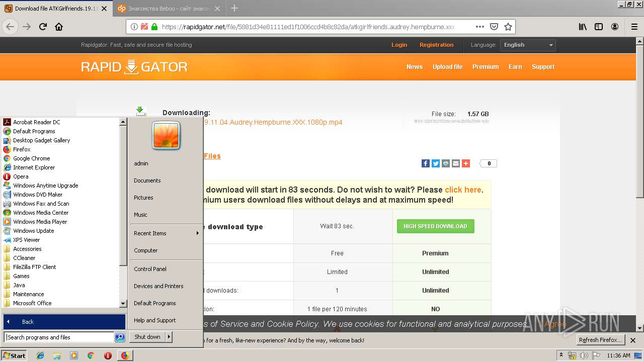Open Devices and Printers
Image resolution: width=644 pixels, height=362 pixels.
158,286
